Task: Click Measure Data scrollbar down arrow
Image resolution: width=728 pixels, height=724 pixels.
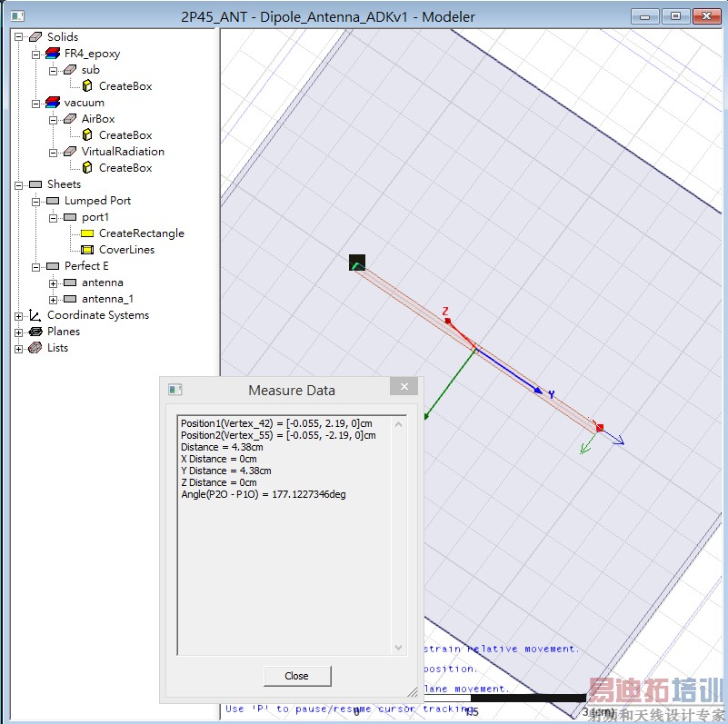Action: tap(399, 648)
